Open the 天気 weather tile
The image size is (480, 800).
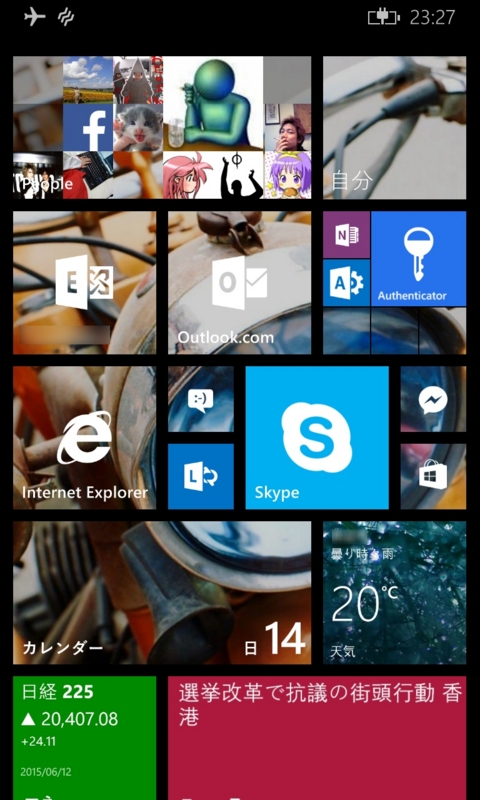click(394, 593)
